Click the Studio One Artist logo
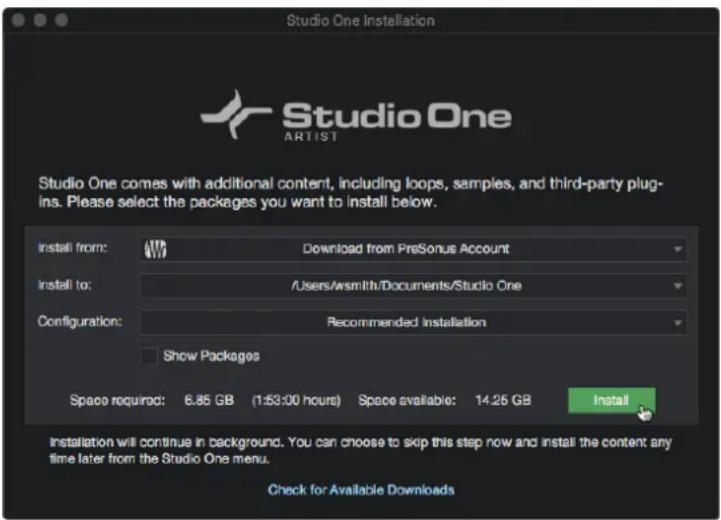 [x=356, y=115]
